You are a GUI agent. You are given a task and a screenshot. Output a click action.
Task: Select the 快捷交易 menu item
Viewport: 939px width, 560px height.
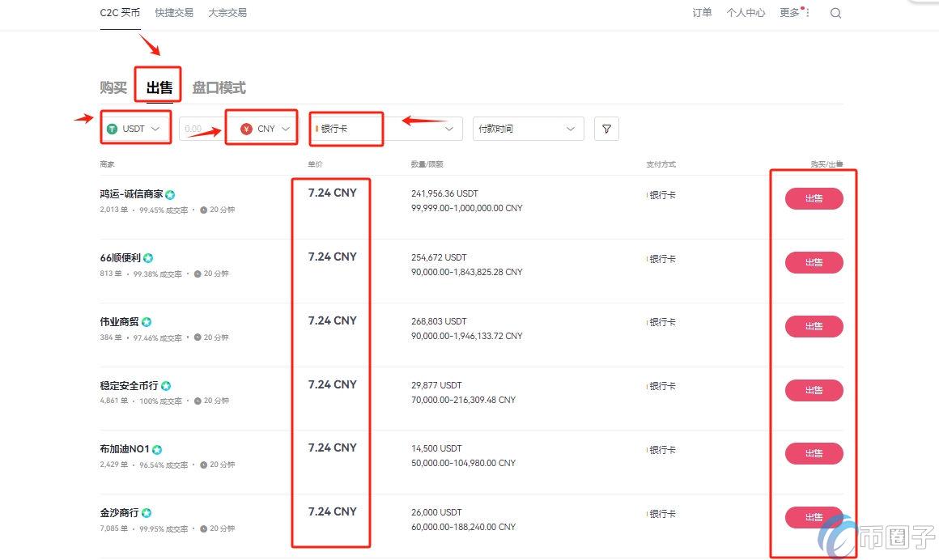[173, 12]
